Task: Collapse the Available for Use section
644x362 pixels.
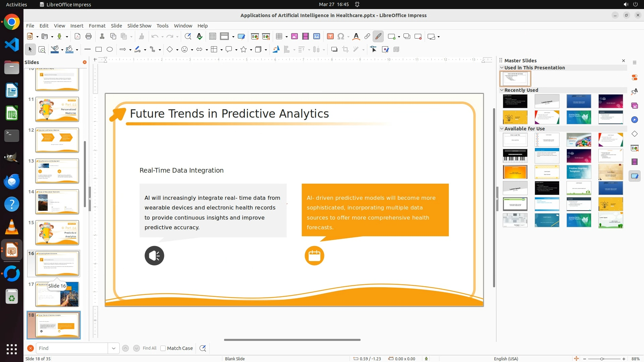Action: click(502, 129)
